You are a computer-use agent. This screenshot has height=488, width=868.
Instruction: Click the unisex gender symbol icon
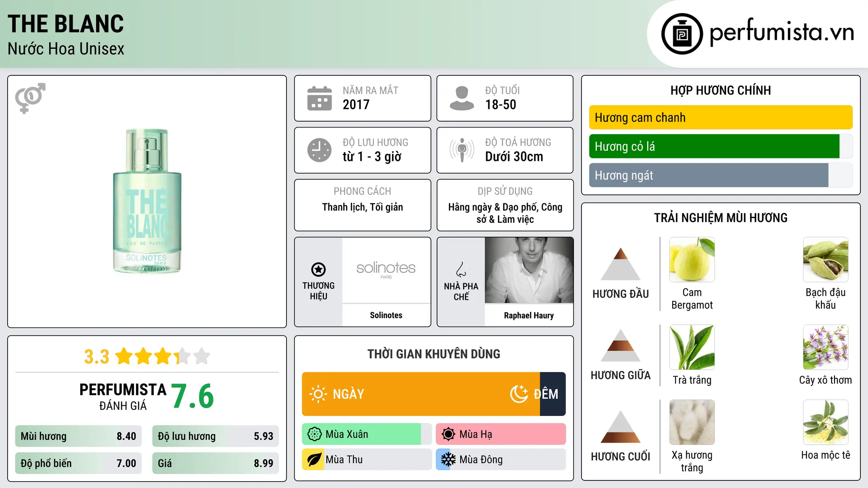click(x=30, y=98)
